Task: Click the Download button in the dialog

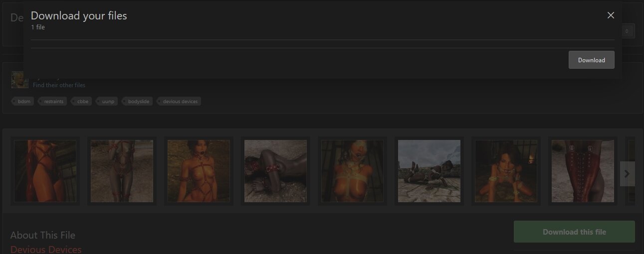Action: pyautogui.click(x=591, y=60)
